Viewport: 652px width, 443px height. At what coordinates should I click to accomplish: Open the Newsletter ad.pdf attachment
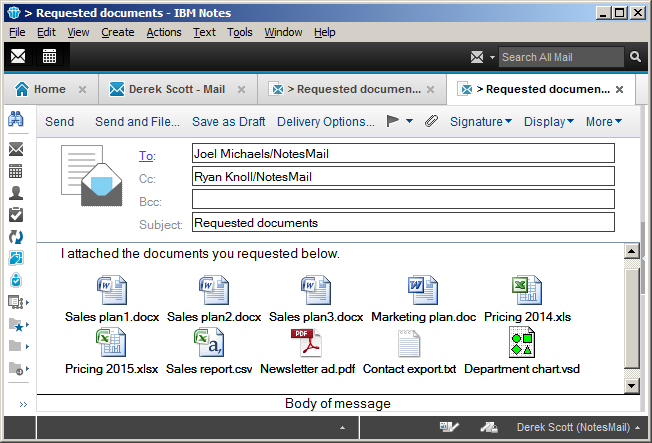(x=307, y=352)
